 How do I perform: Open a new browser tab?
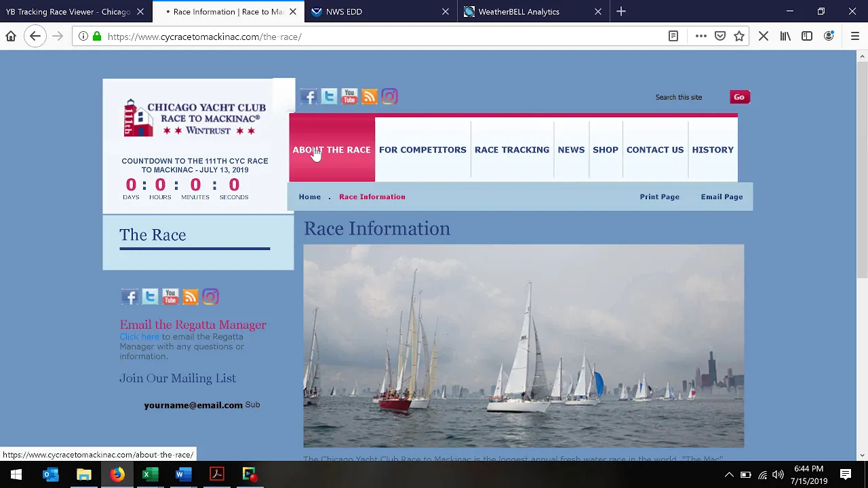[621, 12]
